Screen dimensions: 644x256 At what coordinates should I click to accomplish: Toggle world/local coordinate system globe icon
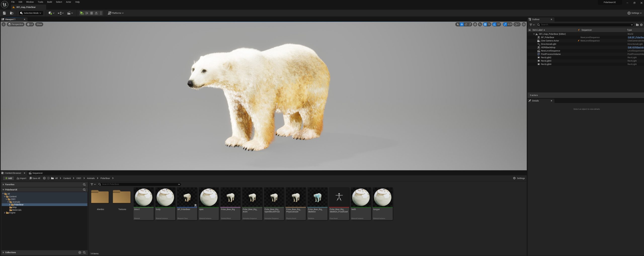pyautogui.click(x=475, y=24)
